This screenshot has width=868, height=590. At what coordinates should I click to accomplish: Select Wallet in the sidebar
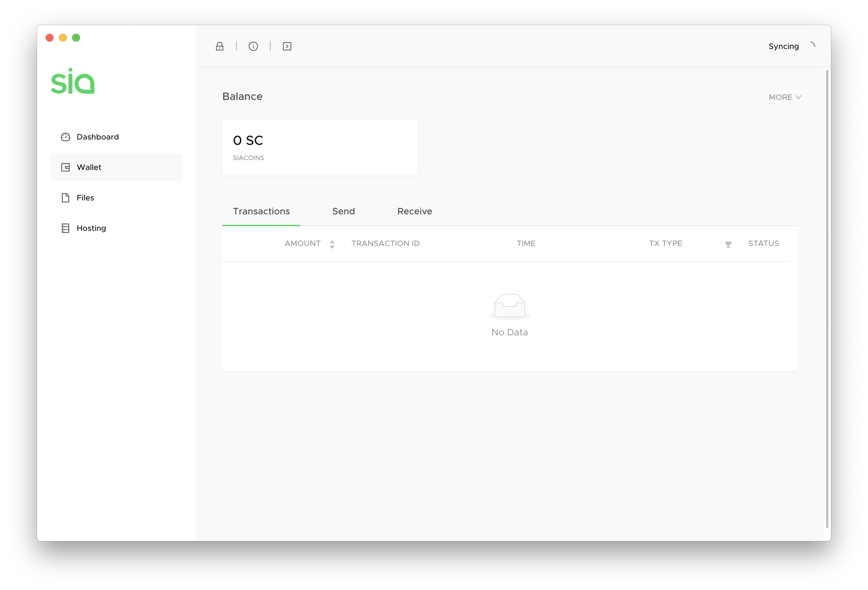point(116,167)
